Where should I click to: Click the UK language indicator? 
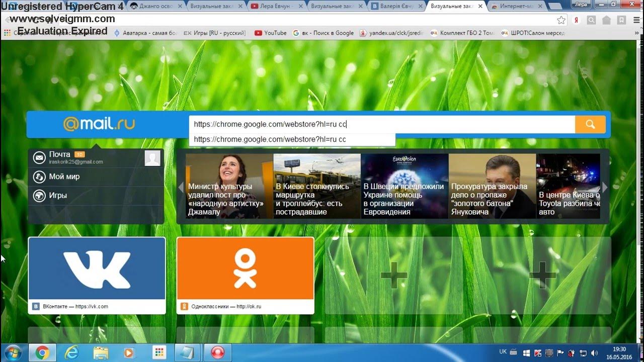coord(503,352)
